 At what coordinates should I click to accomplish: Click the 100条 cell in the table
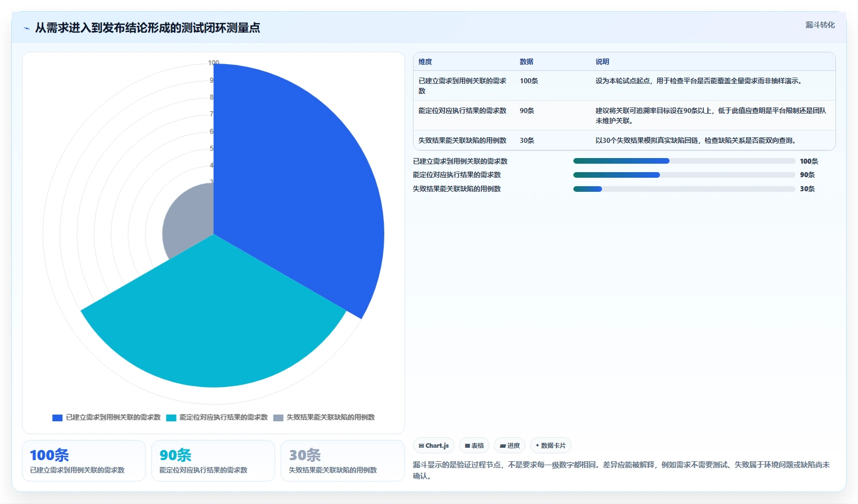[x=529, y=81]
